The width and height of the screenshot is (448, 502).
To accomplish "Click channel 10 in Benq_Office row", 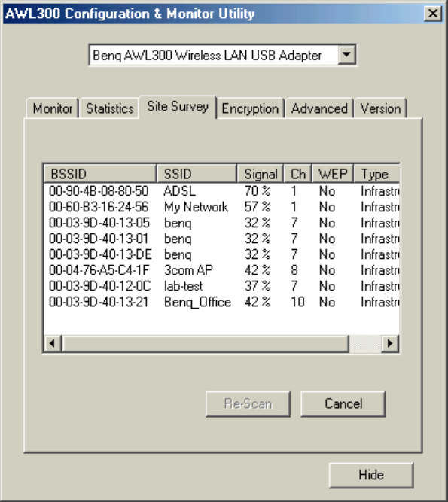I will point(297,302).
